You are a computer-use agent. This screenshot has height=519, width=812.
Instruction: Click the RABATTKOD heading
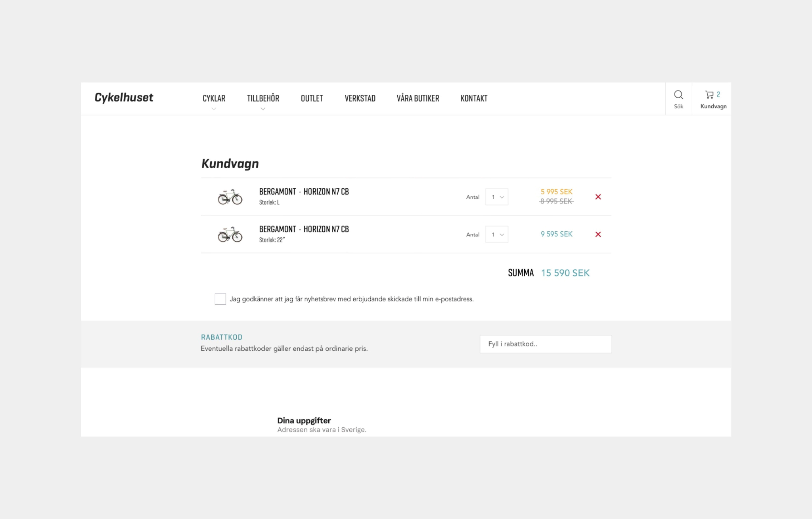click(222, 337)
